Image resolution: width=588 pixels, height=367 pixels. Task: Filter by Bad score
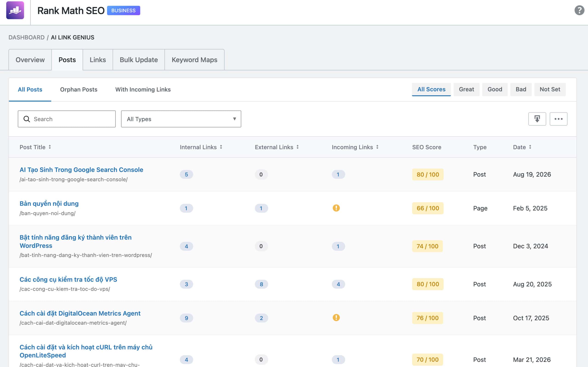[521, 89]
